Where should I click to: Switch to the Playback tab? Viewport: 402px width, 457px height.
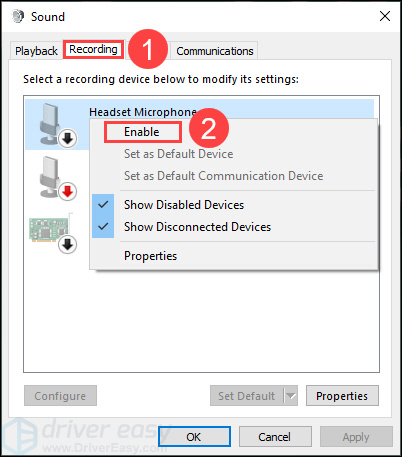[36, 51]
